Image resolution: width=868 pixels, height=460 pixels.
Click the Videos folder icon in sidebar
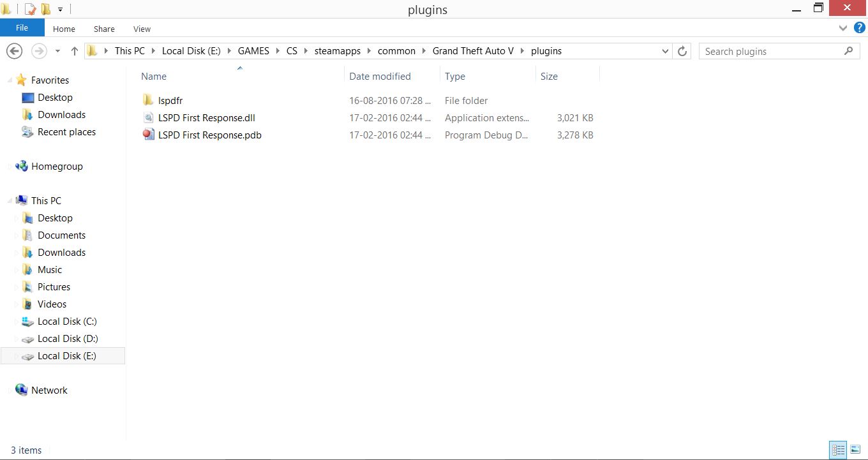27,304
